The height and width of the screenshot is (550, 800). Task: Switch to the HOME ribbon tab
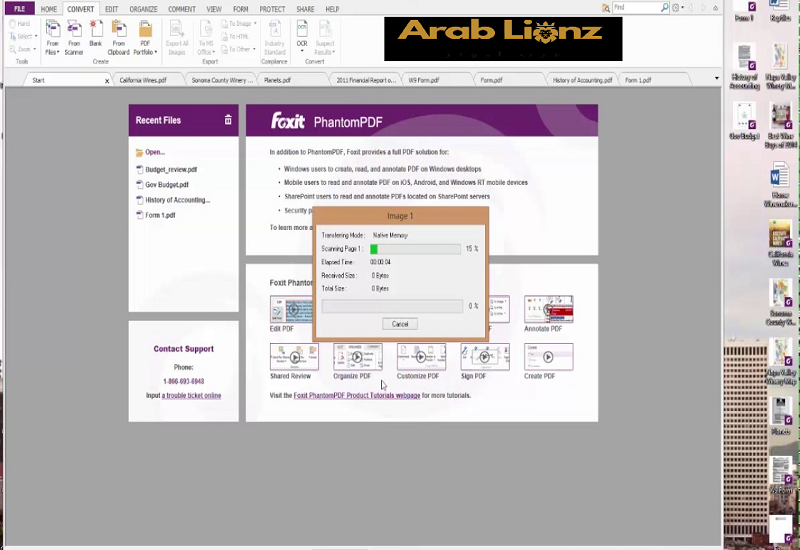click(49, 9)
